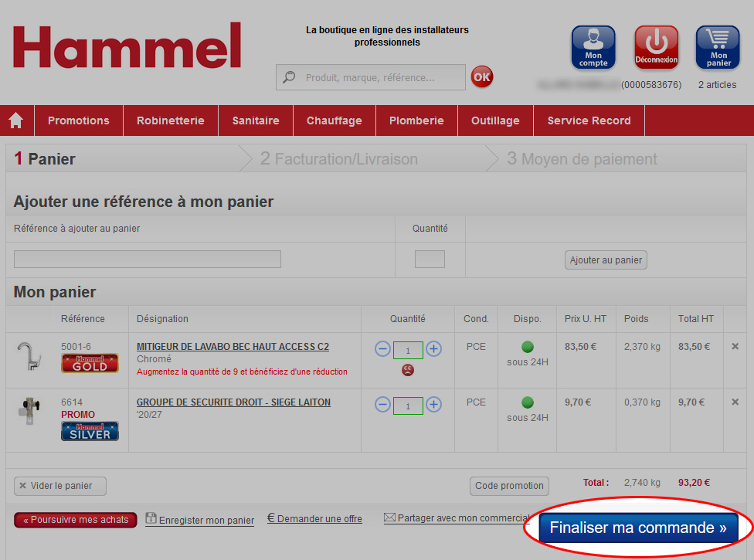Open the faucet product thumbnail
The height and width of the screenshot is (560, 754).
coord(29,356)
